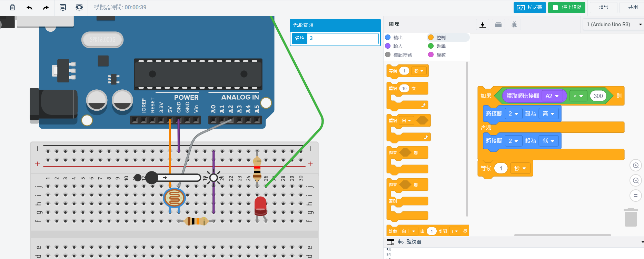Select the 變數 block category
This screenshot has height=259, width=644.
click(x=440, y=54)
